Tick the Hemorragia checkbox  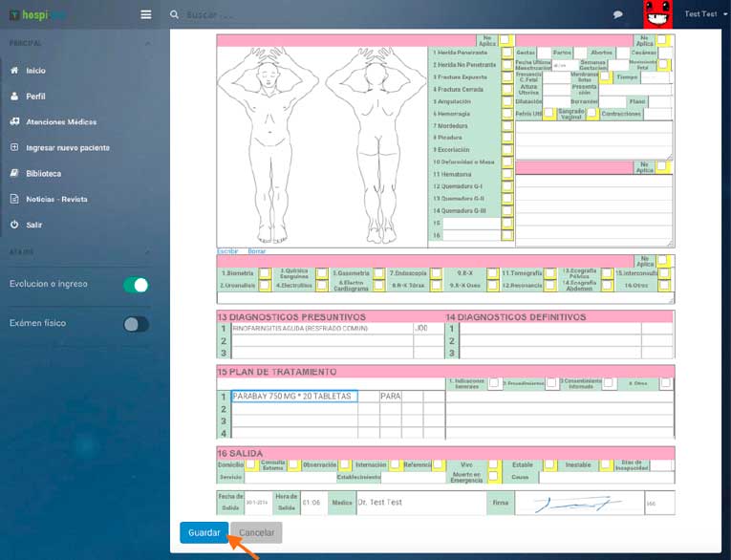507,114
